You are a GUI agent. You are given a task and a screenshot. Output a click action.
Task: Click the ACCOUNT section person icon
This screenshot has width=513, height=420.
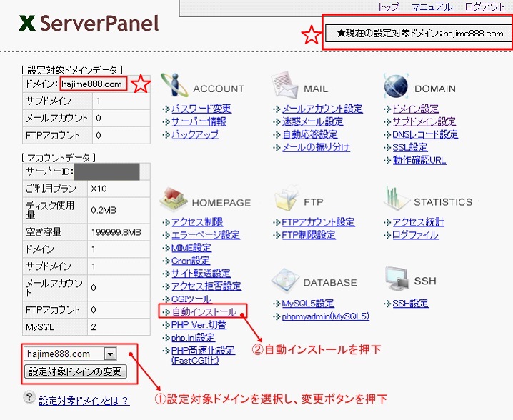(174, 85)
